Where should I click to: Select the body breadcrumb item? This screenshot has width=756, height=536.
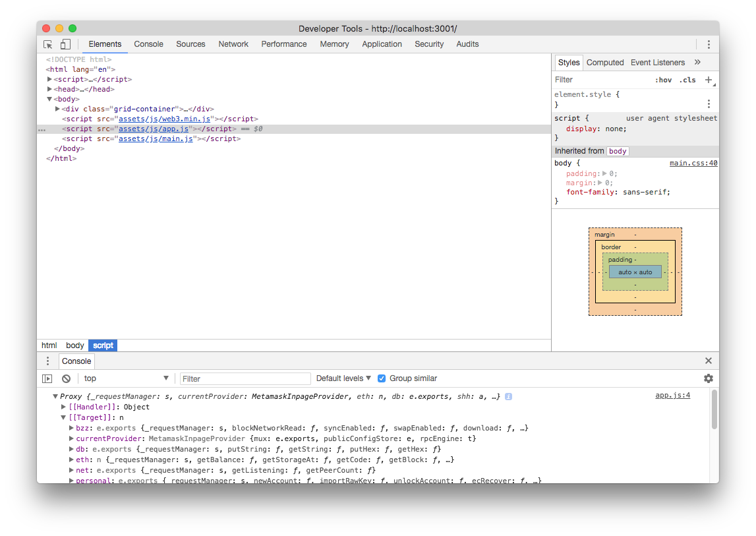(74, 345)
